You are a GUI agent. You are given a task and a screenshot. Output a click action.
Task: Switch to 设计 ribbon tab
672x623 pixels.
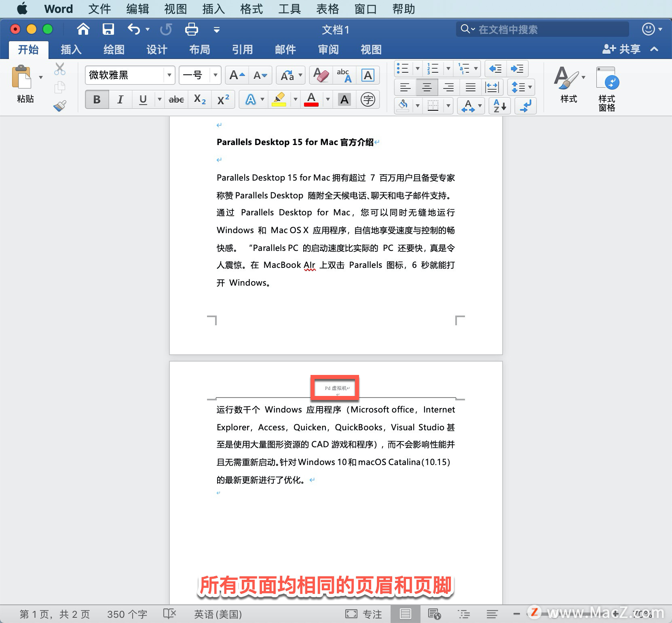(x=157, y=50)
